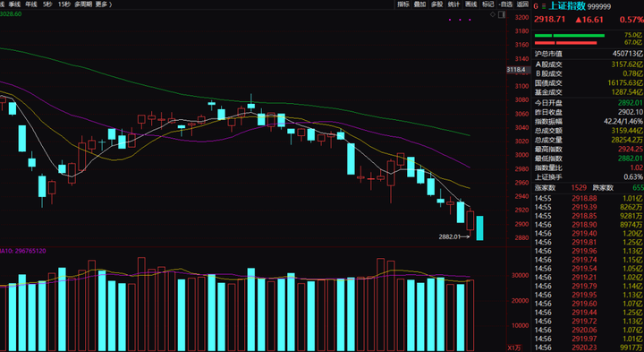Click the 上证指数 title
Image resolution: width=644 pixels, height=352 pixels.
click(567, 5)
